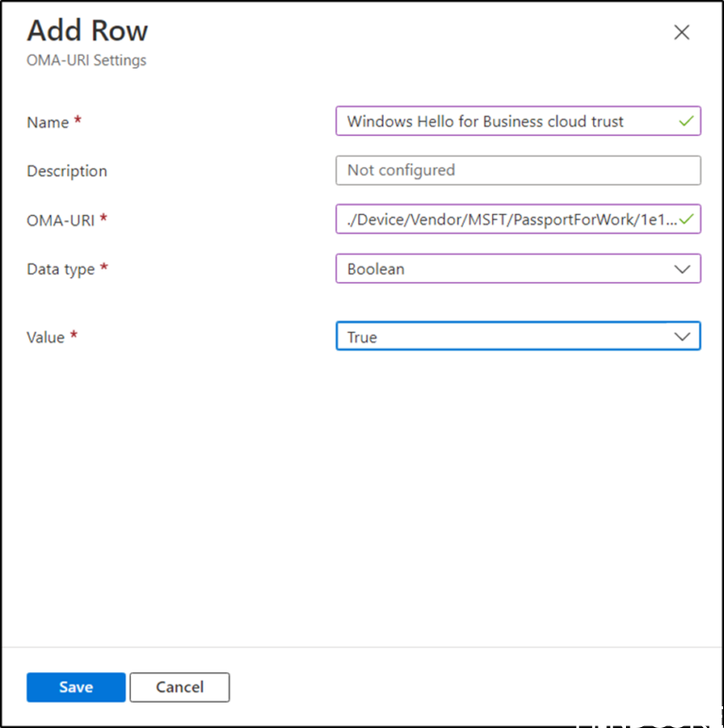Click the Value label
Screen dimensions: 724x728
pyautogui.click(x=45, y=338)
